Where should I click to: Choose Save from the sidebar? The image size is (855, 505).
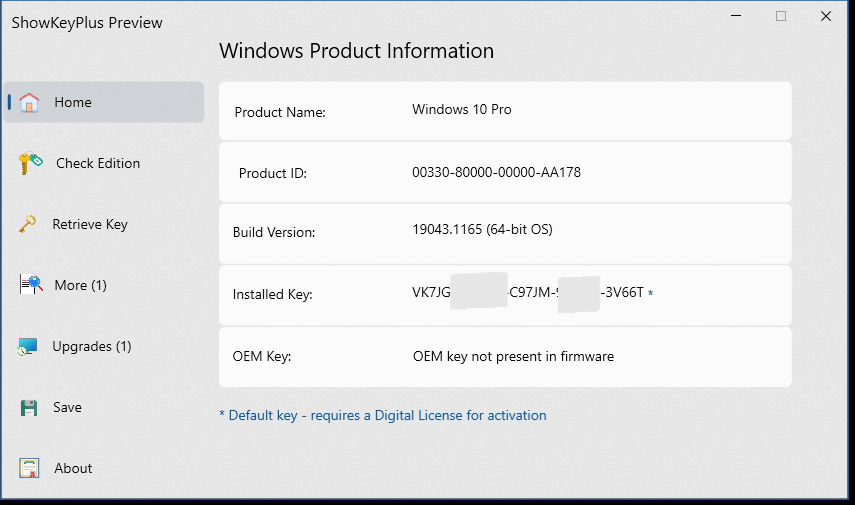coord(67,407)
